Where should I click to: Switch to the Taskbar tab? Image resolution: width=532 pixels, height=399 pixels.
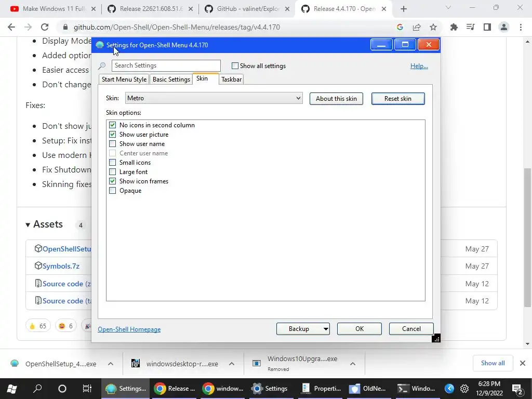[x=231, y=79]
